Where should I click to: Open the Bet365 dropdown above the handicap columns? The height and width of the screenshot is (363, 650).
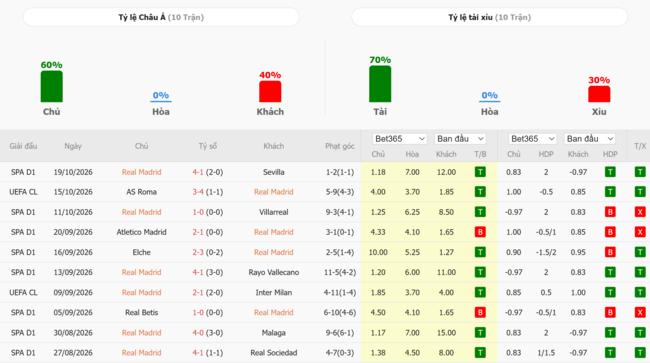click(x=532, y=139)
